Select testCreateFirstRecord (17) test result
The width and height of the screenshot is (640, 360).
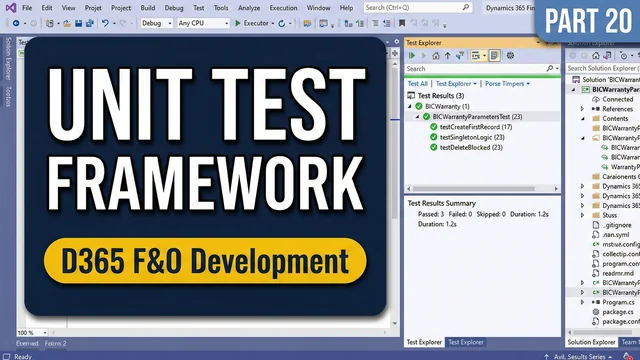(x=476, y=127)
